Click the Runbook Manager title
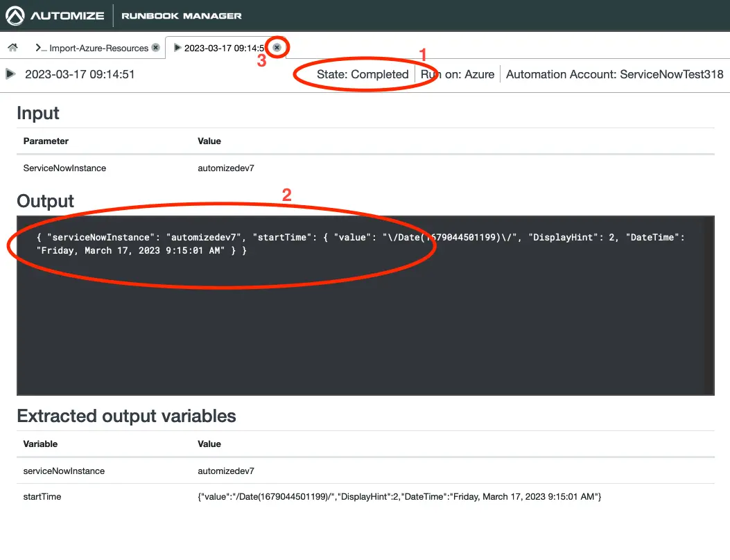This screenshot has height=560, width=730. [x=182, y=15]
